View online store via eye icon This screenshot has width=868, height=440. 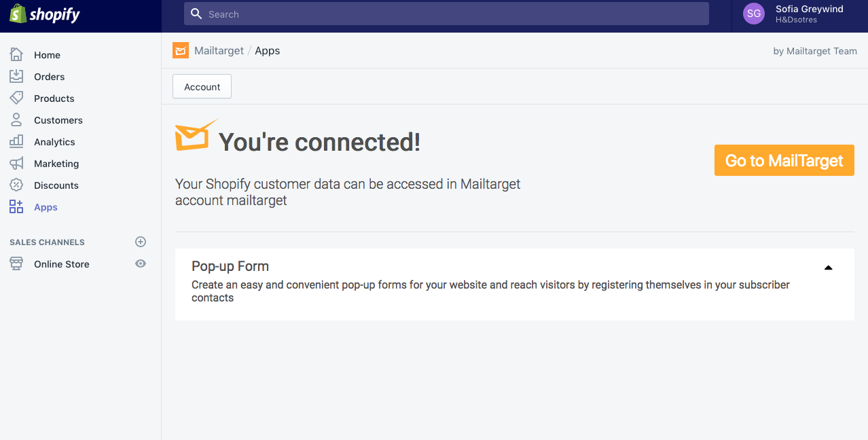(141, 263)
